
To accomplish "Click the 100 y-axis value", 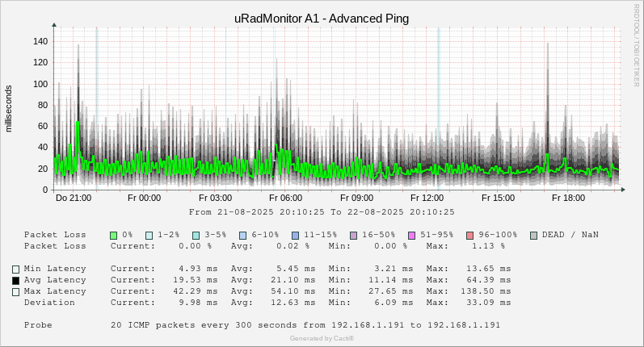I will [x=40, y=84].
